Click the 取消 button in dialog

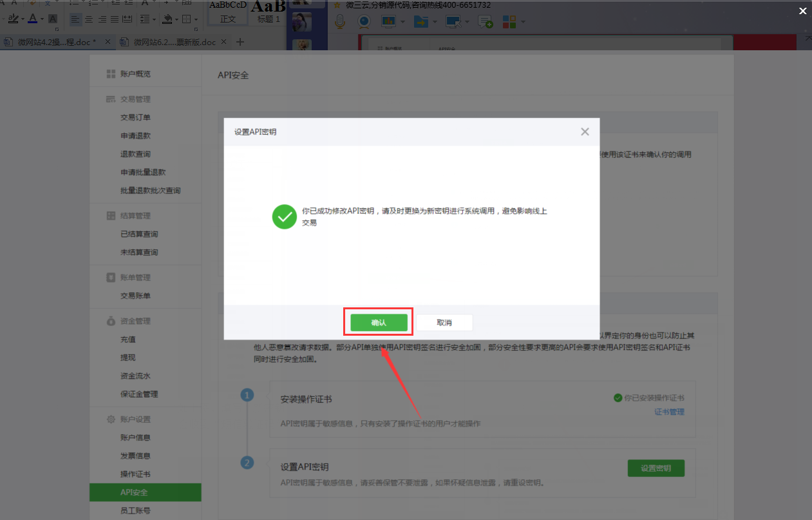coord(444,323)
